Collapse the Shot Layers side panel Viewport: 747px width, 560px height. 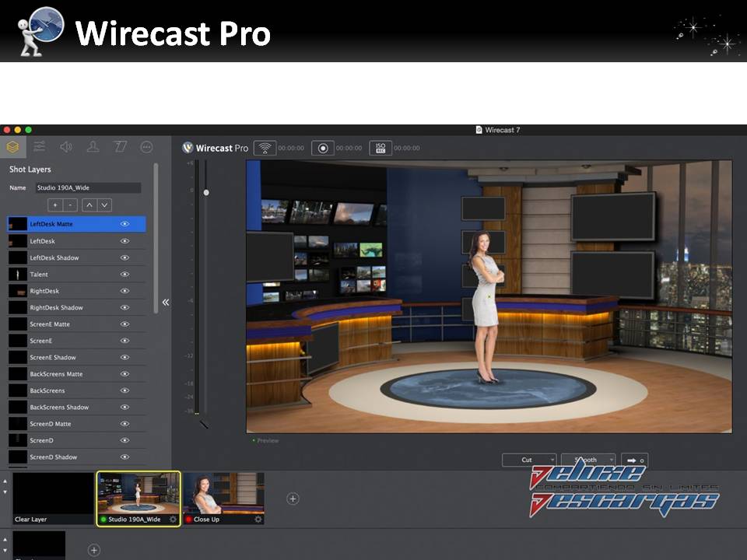(165, 303)
